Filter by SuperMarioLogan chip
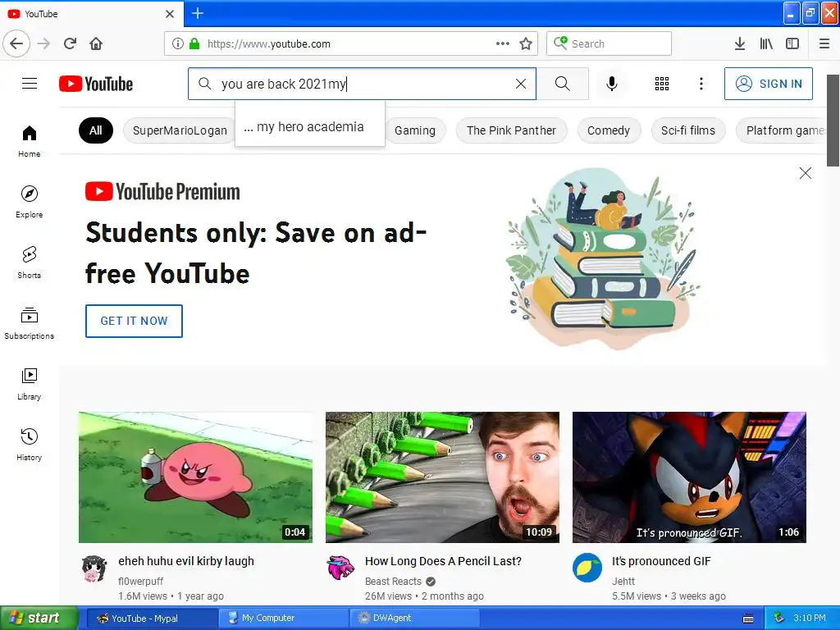The image size is (840, 630). click(180, 130)
